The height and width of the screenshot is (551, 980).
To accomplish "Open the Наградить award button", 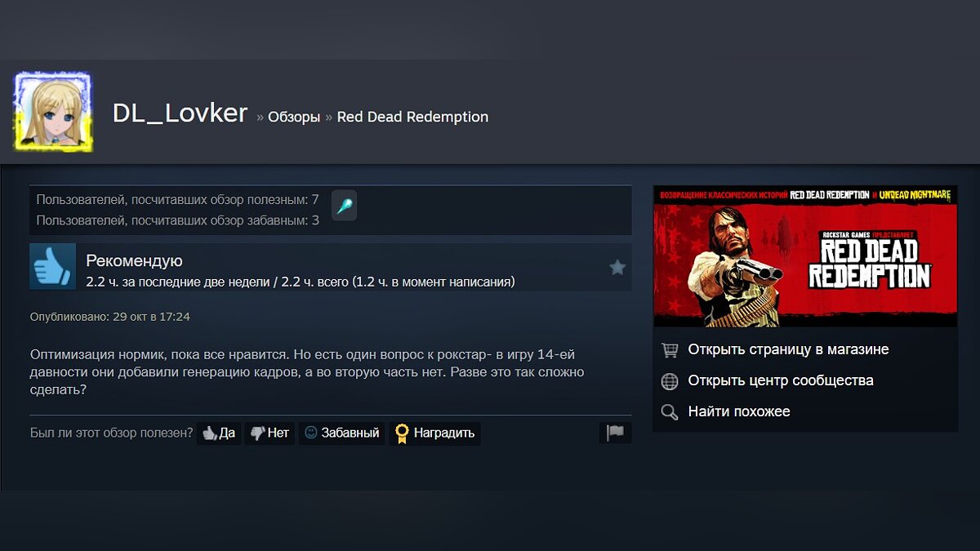I will click(x=434, y=433).
